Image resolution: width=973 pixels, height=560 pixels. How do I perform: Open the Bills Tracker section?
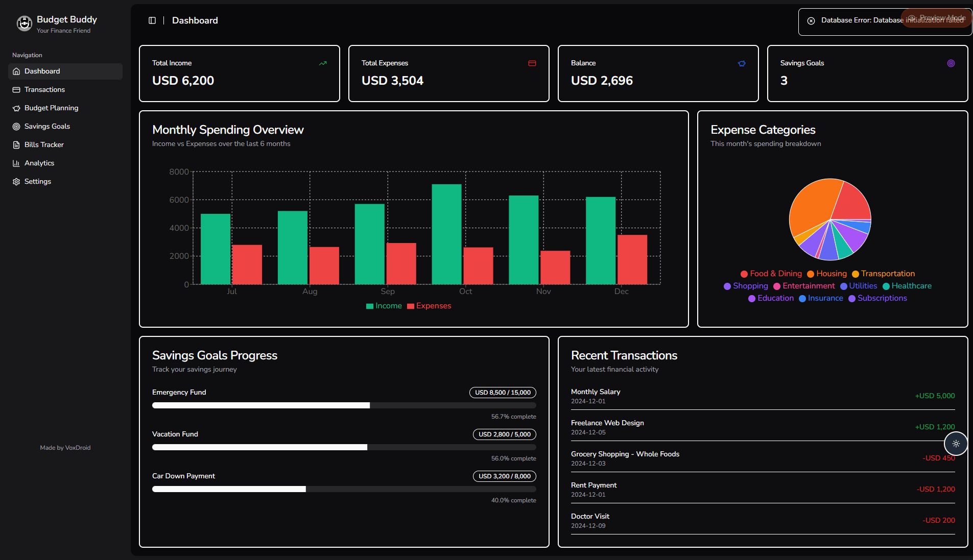[x=44, y=145]
